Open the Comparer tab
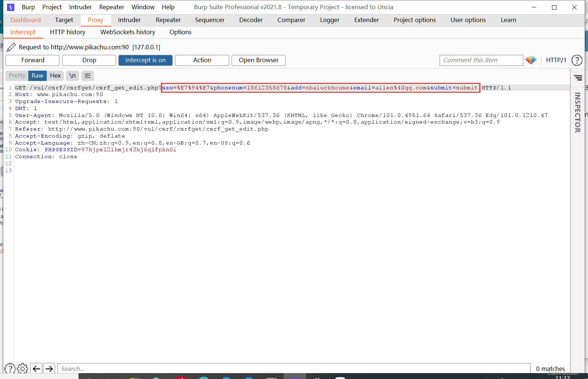This screenshot has width=588, height=379. pos(291,20)
